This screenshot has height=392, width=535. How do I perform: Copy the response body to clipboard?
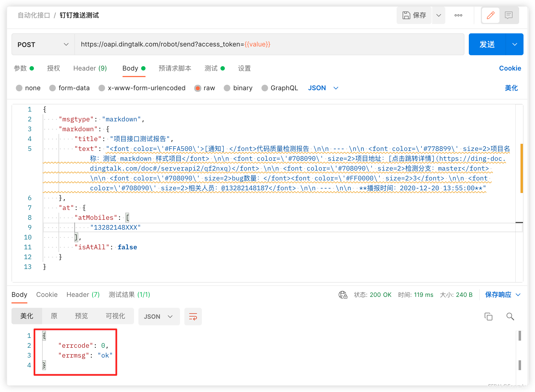[x=488, y=317]
